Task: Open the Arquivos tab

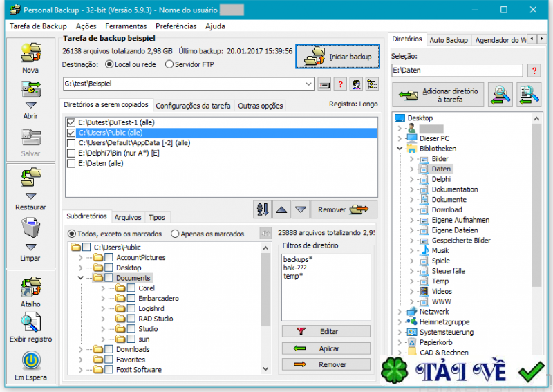Action: pyautogui.click(x=128, y=217)
